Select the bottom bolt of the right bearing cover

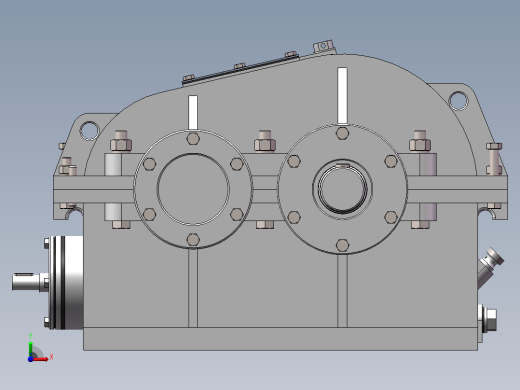(x=342, y=245)
